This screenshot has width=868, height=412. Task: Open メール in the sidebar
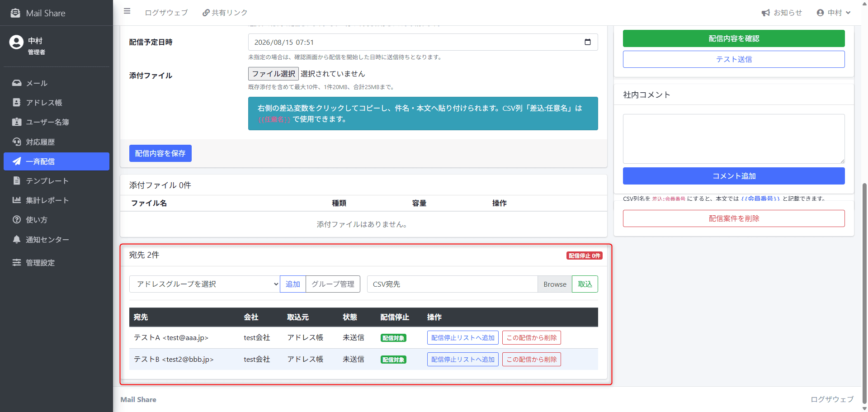coord(57,83)
